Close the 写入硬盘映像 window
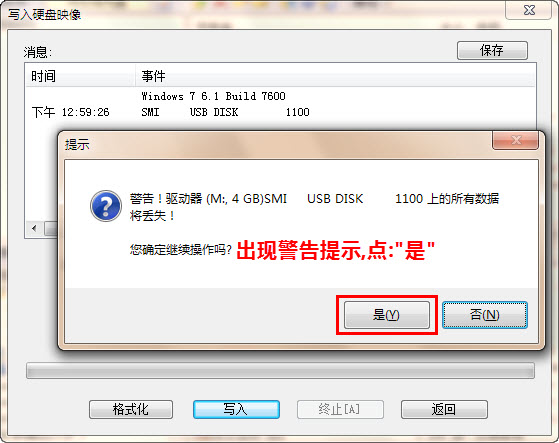Image resolution: width=559 pixels, height=443 pixels. click(530, 10)
